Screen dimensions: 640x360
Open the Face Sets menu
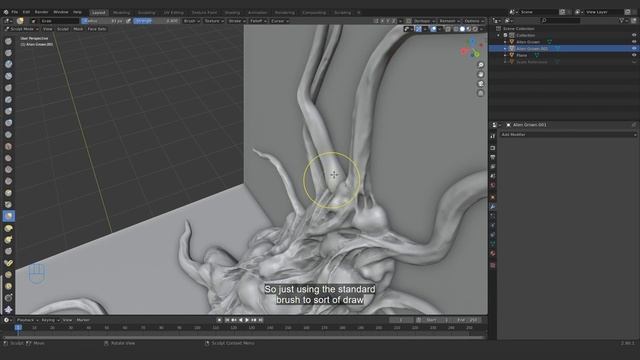pos(97,29)
